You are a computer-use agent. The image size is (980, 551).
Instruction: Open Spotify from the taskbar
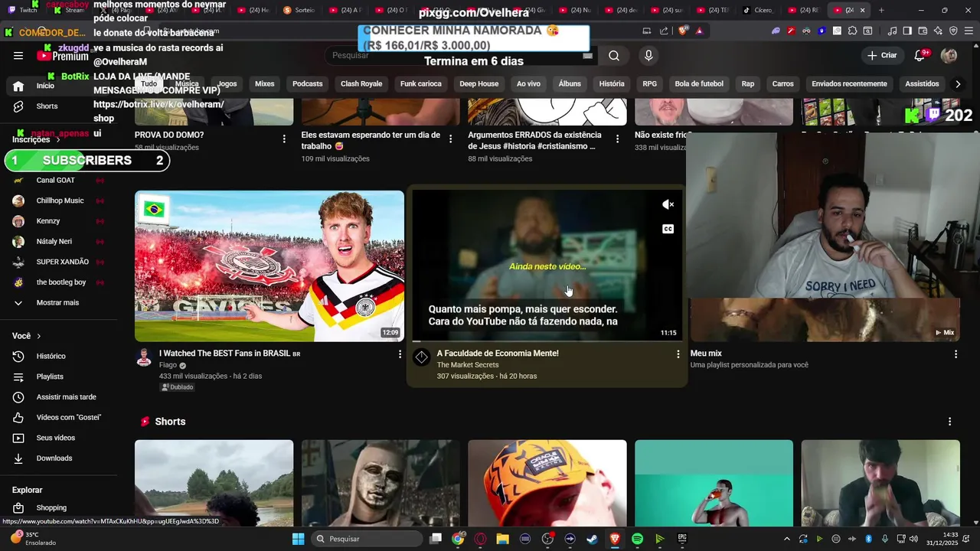[x=637, y=539]
